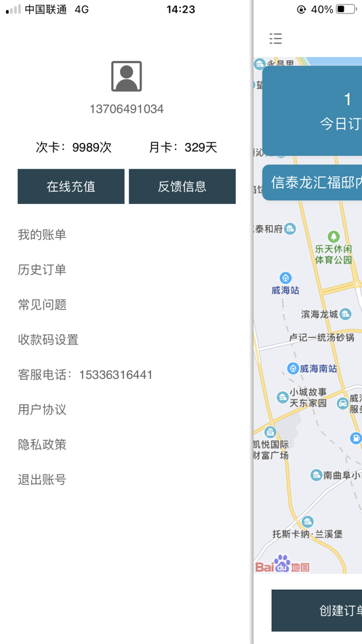The width and height of the screenshot is (362, 644).
Task: Tap the car service marker on map
Action: [x=343, y=403]
